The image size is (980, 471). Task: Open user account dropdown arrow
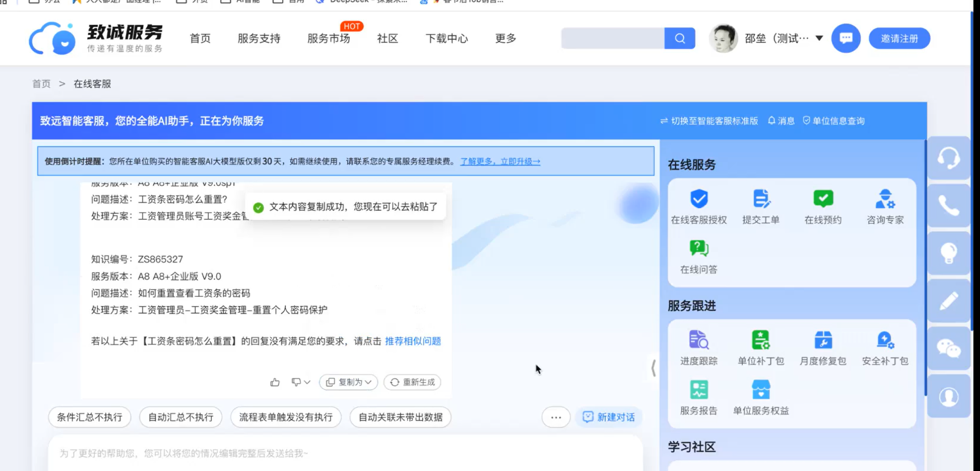point(819,38)
